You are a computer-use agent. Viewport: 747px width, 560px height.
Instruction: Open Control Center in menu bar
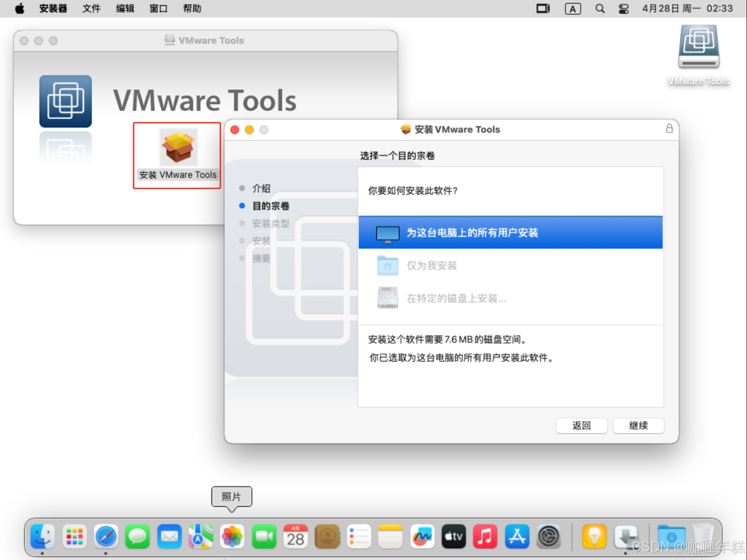[623, 9]
